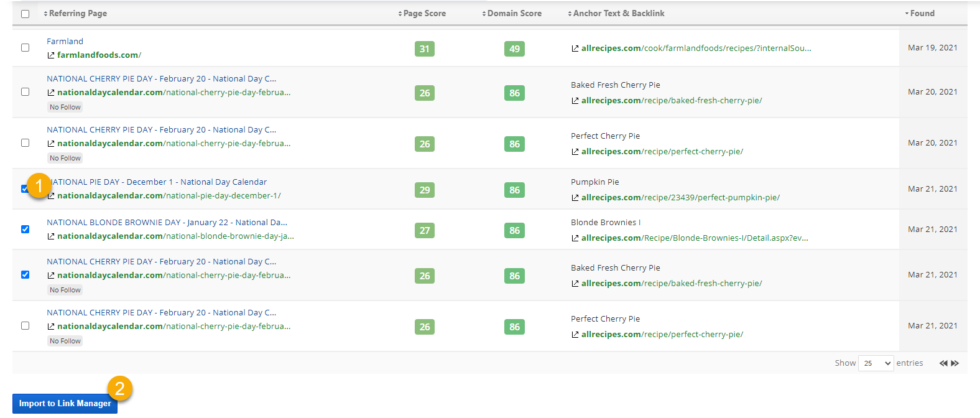The image size is (980, 418).
Task: Select the Farmland row checkbox
Action: click(25, 48)
